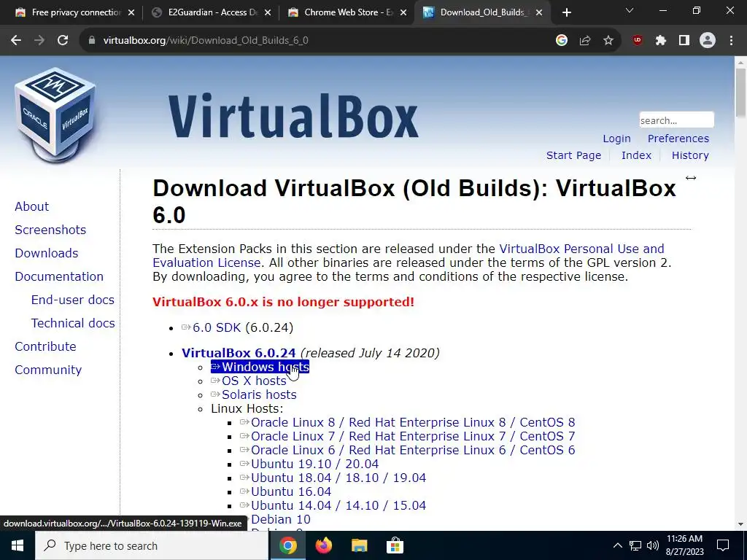The image size is (747, 560).
Task: Download the Oracle Linux 6 package
Action: click(408, 450)
